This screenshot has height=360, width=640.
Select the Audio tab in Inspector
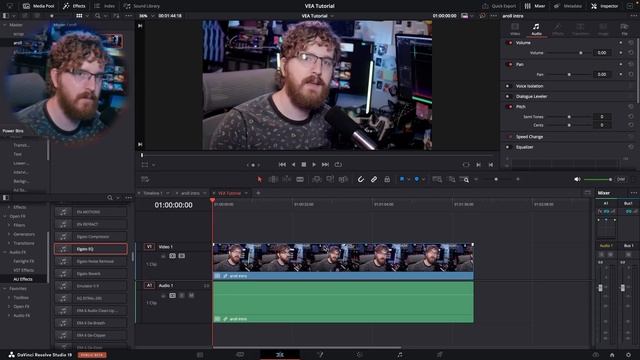(x=536, y=29)
